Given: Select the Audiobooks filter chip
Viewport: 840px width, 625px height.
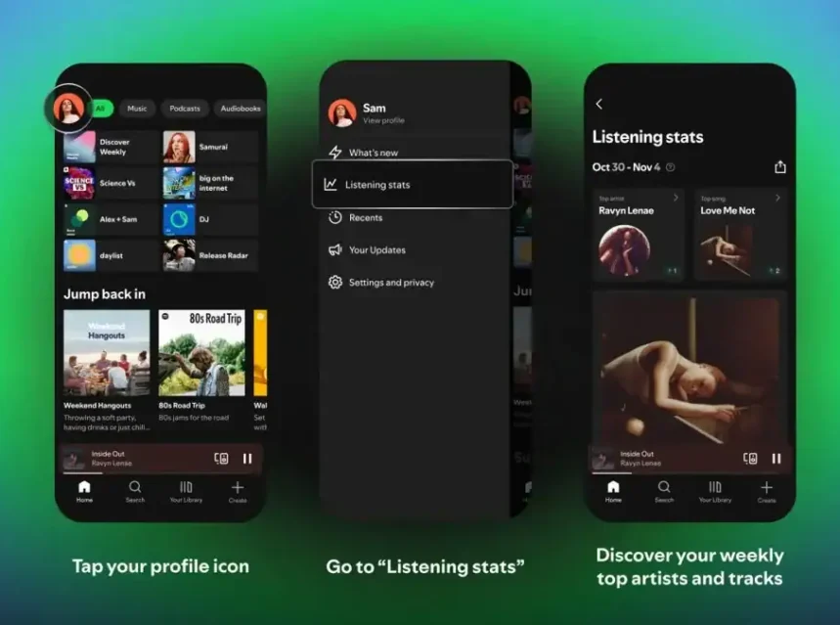Looking at the screenshot, I should point(240,109).
